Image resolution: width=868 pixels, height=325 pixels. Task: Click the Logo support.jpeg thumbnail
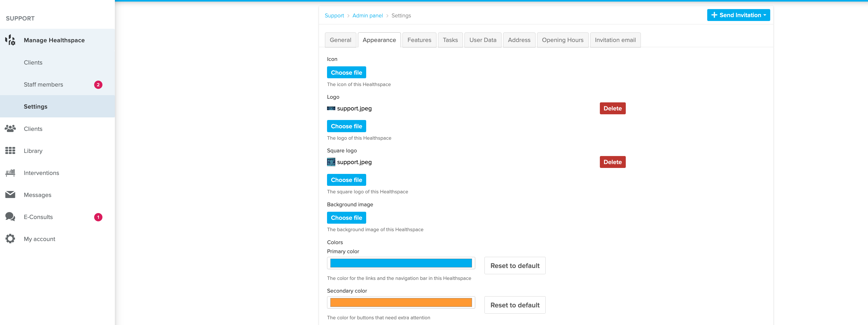click(331, 108)
